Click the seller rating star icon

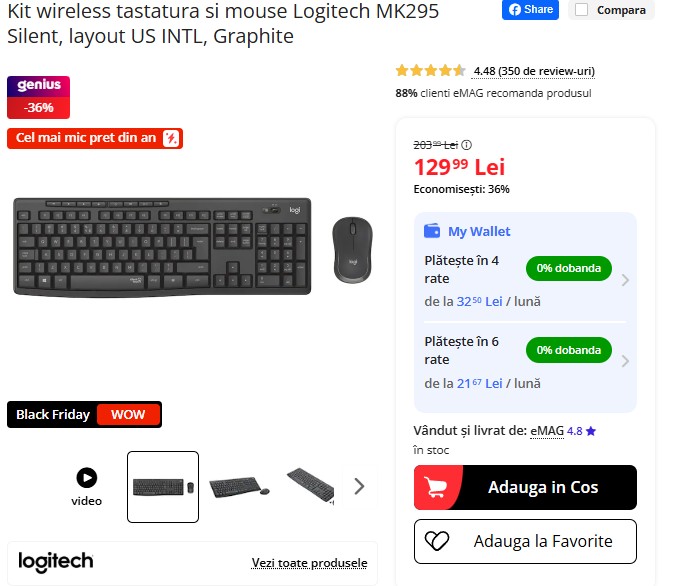tap(591, 432)
